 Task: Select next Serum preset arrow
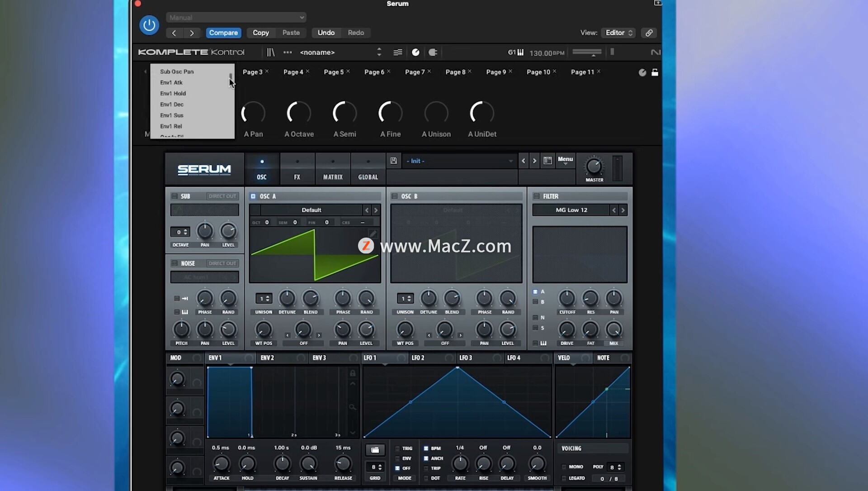[534, 161]
